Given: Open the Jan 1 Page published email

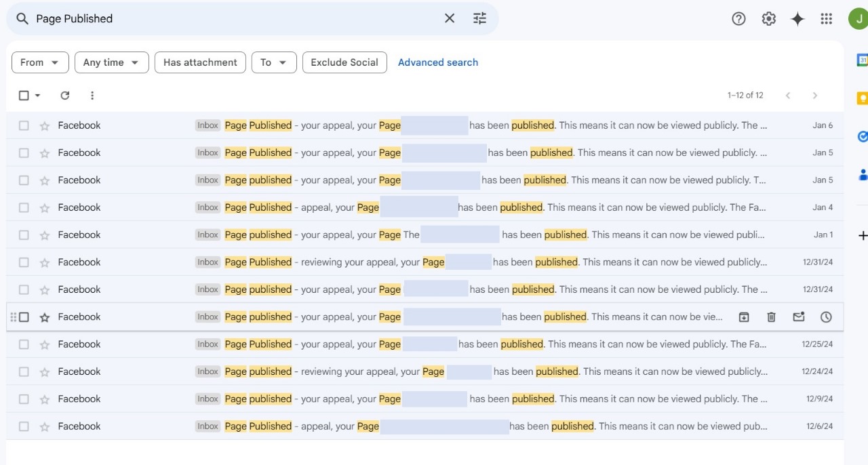Looking at the screenshot, I should (425, 235).
